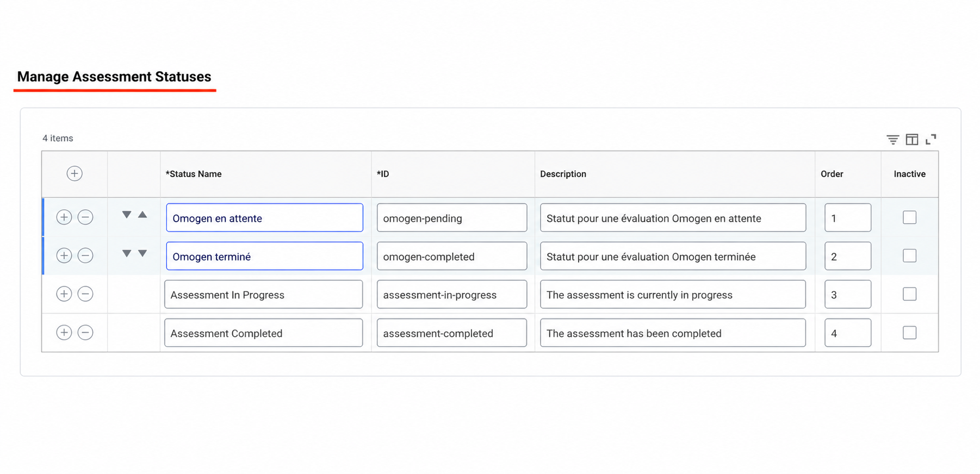Viewport: 980px width, 474px height.
Task: Click second down arrow in Omogen terminé row
Action: pyautogui.click(x=142, y=253)
